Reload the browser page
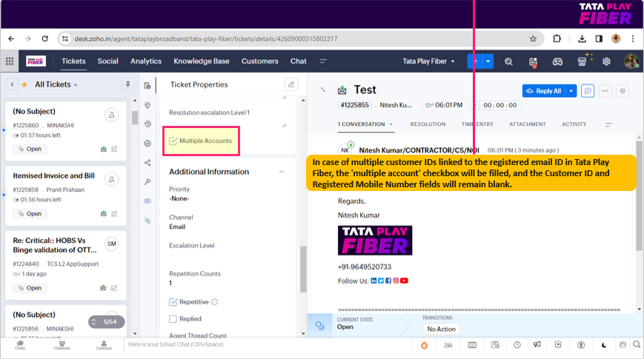 44,38
